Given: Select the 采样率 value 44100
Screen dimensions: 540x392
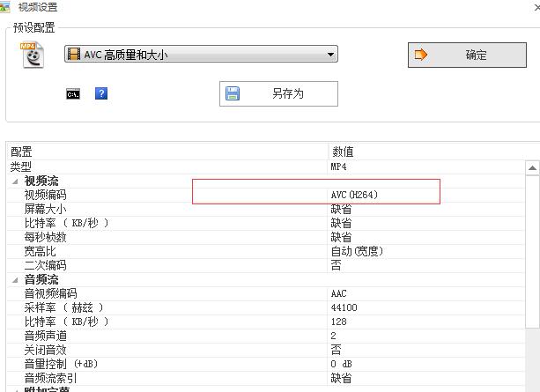Looking at the screenshot, I should 344,307.
